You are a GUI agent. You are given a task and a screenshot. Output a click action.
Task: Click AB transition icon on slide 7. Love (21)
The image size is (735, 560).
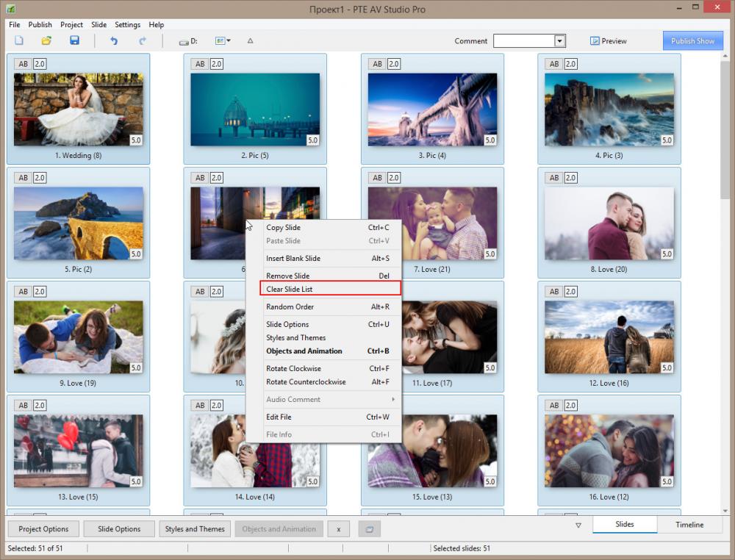pyautogui.click(x=377, y=178)
